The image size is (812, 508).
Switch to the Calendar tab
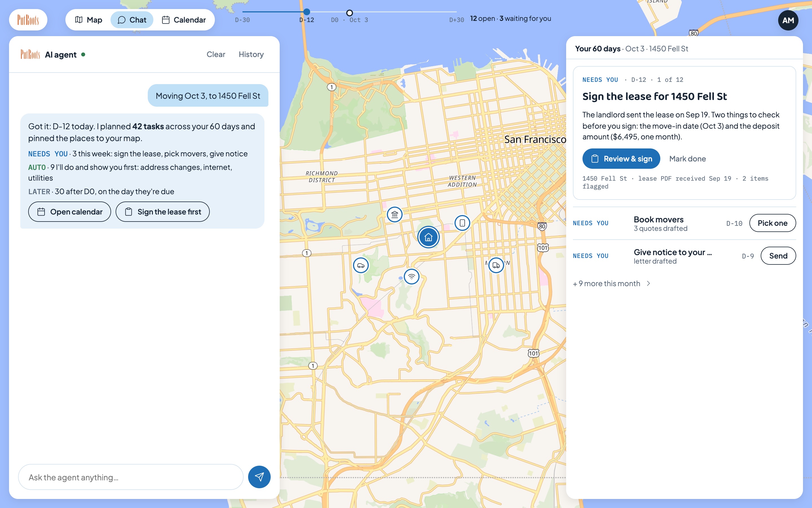(x=184, y=20)
